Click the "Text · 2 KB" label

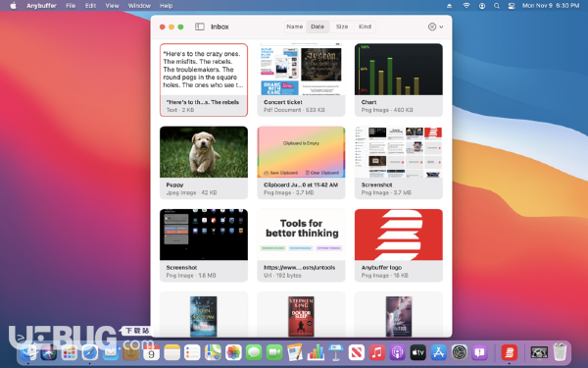180,110
